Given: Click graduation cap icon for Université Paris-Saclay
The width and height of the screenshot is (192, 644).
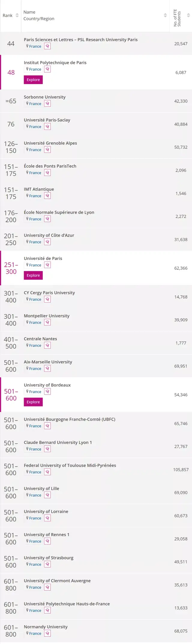Looking at the screenshot, I should pyautogui.click(x=47, y=127).
